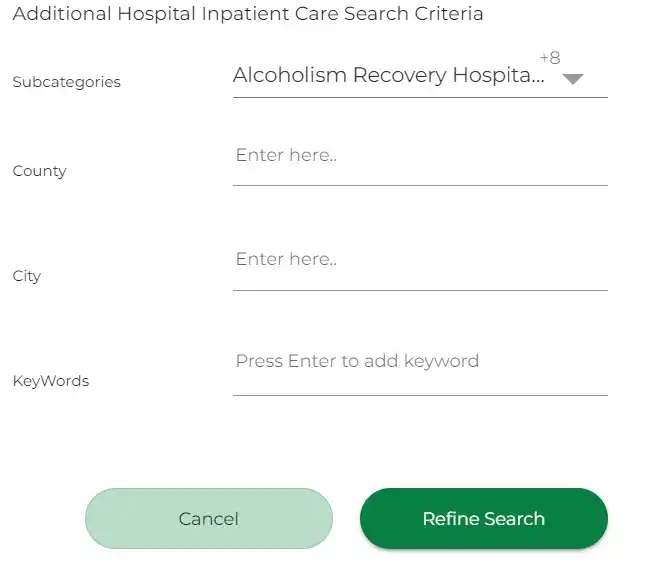Click the 'Enter here..' placeholder beside City
The width and height of the screenshot is (652, 562).
[x=286, y=259]
